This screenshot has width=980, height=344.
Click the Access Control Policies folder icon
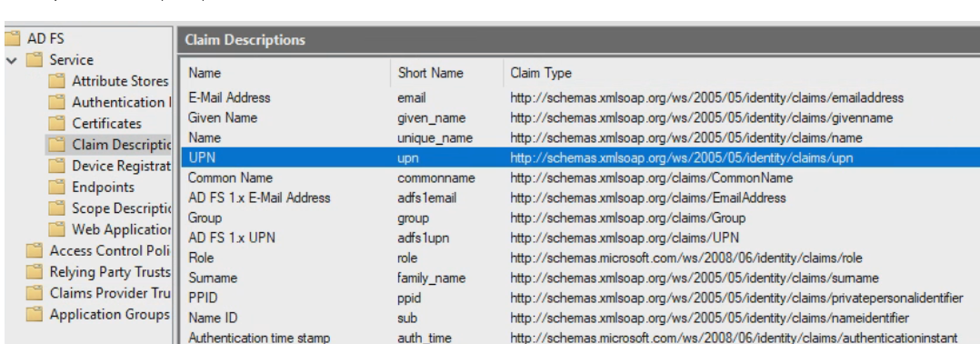tap(35, 251)
